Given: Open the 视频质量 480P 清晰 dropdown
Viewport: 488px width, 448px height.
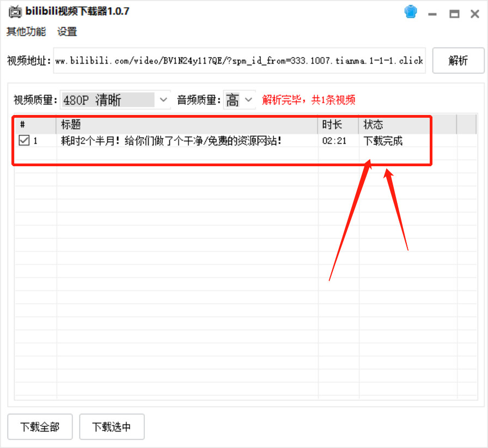Looking at the screenshot, I should (115, 100).
